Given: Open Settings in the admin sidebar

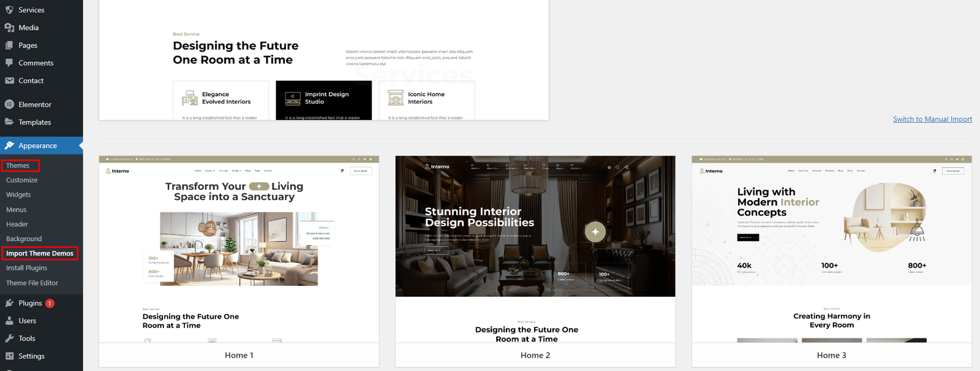Looking at the screenshot, I should click(x=31, y=356).
